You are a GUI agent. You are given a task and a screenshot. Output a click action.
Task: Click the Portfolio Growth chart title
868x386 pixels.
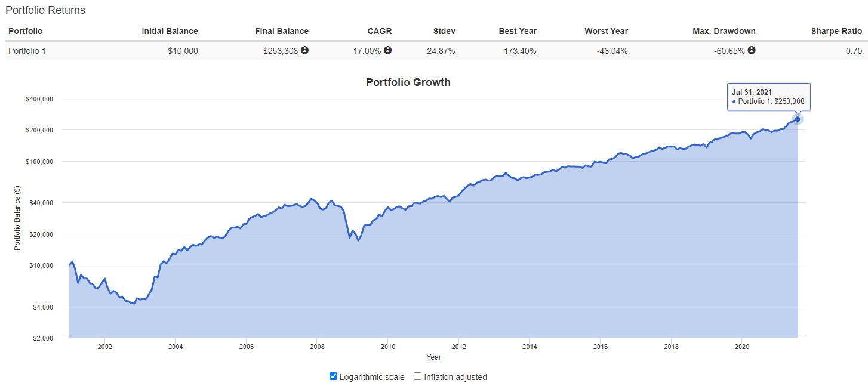coord(408,82)
